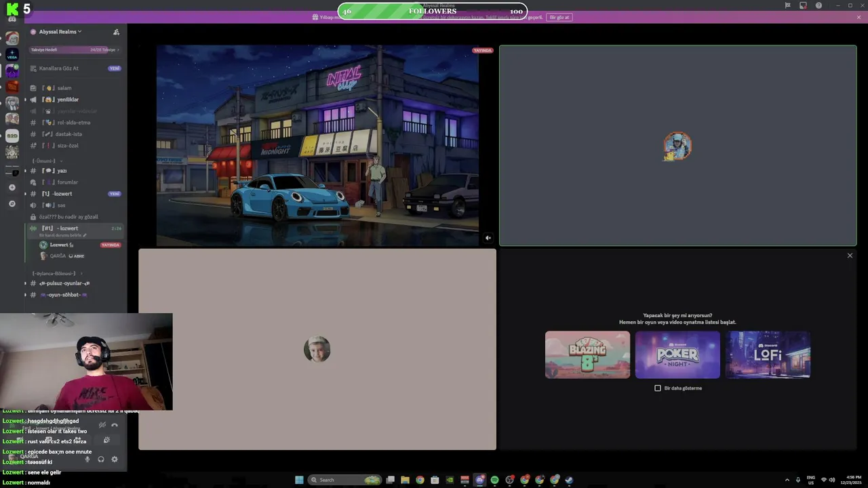Image resolution: width=868 pixels, height=488 pixels.
Task: Focus the green-bordered participant tile with avatar
Action: click(678, 146)
